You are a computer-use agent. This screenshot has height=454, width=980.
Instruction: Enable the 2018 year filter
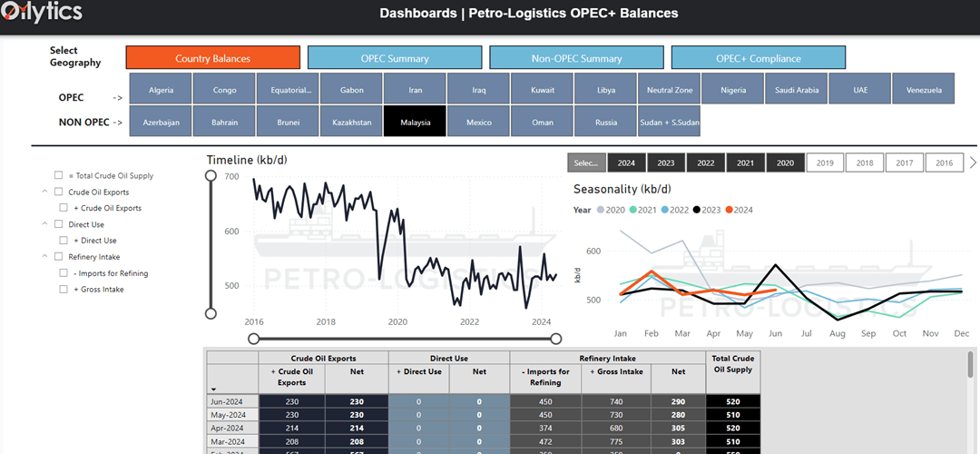[x=865, y=163]
